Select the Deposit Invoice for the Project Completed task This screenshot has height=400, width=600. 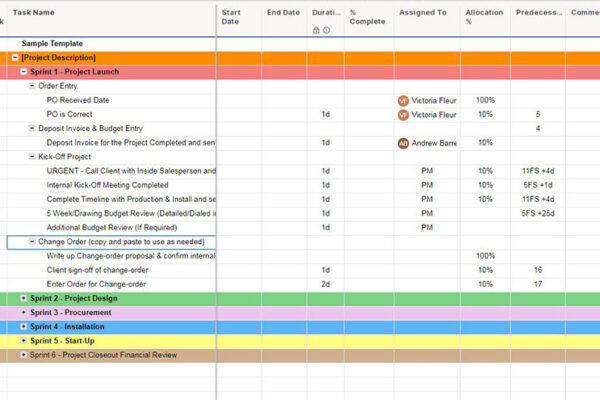[130, 142]
